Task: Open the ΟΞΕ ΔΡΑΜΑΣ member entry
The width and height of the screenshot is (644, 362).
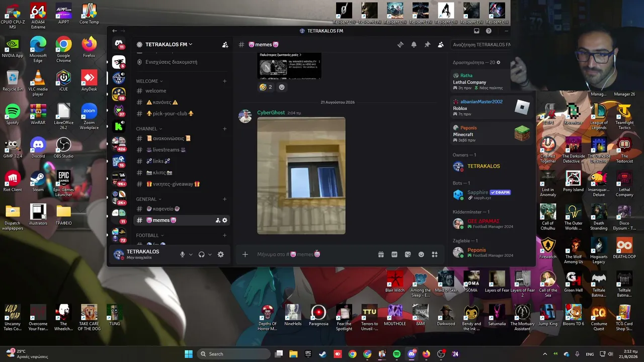Action: pyautogui.click(x=492, y=223)
